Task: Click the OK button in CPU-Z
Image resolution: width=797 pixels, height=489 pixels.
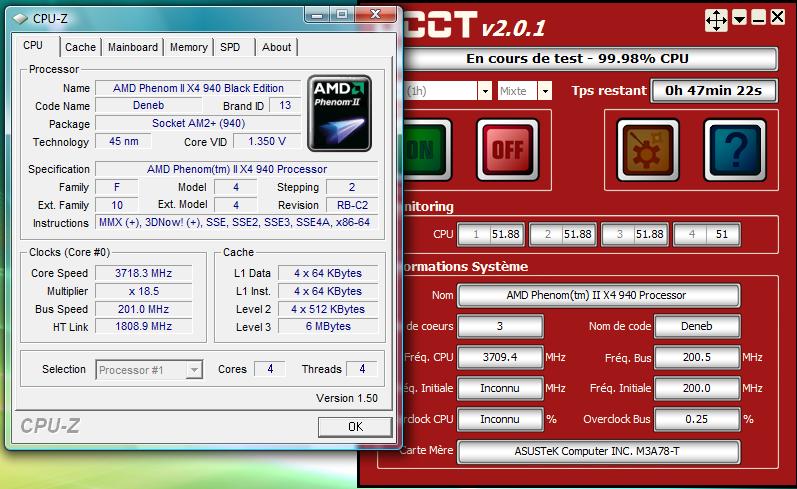Action: (355, 426)
